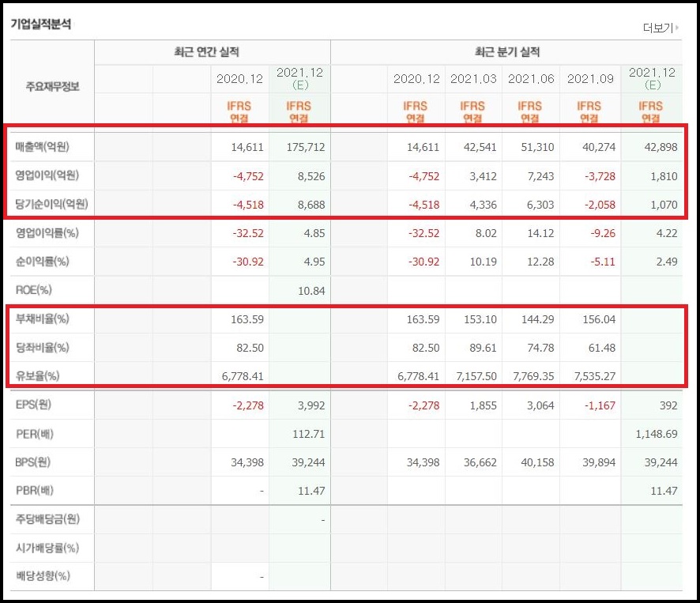This screenshot has height=603, width=700.
Task: Click the quick ratio value 89.61
Action: [483, 348]
